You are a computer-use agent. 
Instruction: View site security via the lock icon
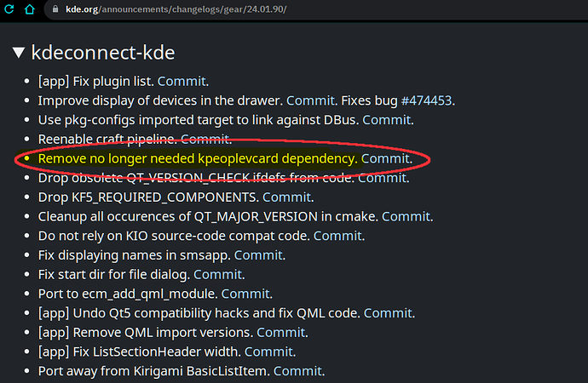pyautogui.click(x=55, y=9)
